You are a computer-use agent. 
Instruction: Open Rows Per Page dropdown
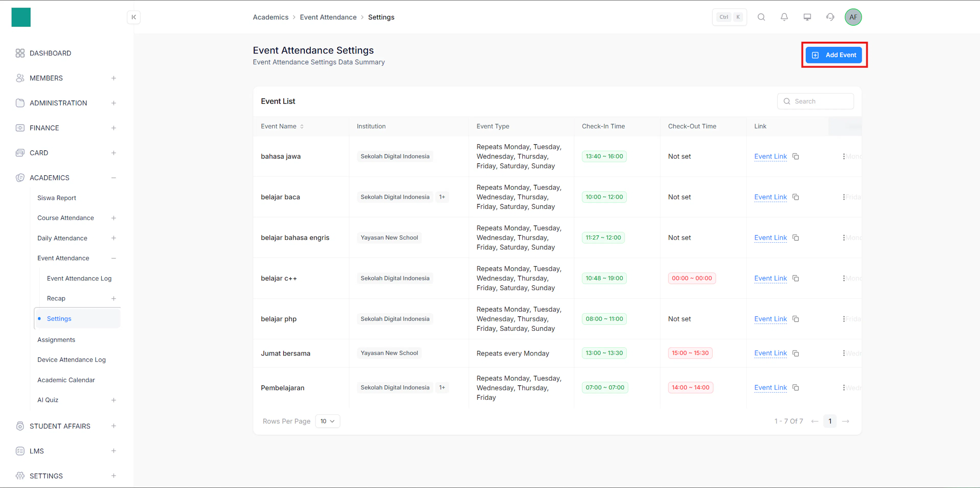(x=327, y=421)
